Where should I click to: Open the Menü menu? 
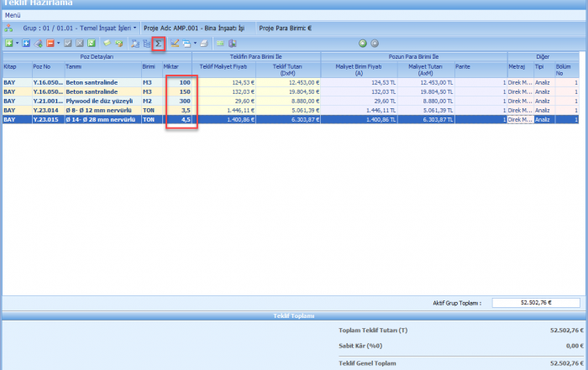pyautogui.click(x=13, y=15)
